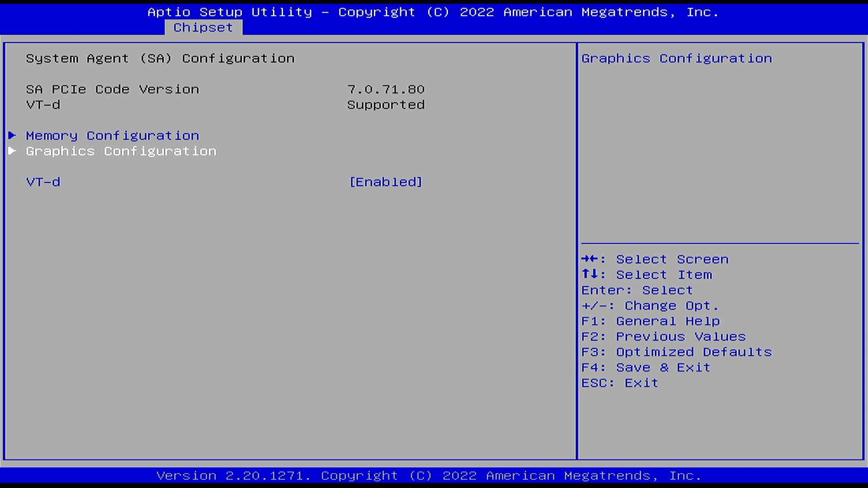Screen dimensions: 868x488
Task: Select the Chipset tab
Action: point(203,27)
